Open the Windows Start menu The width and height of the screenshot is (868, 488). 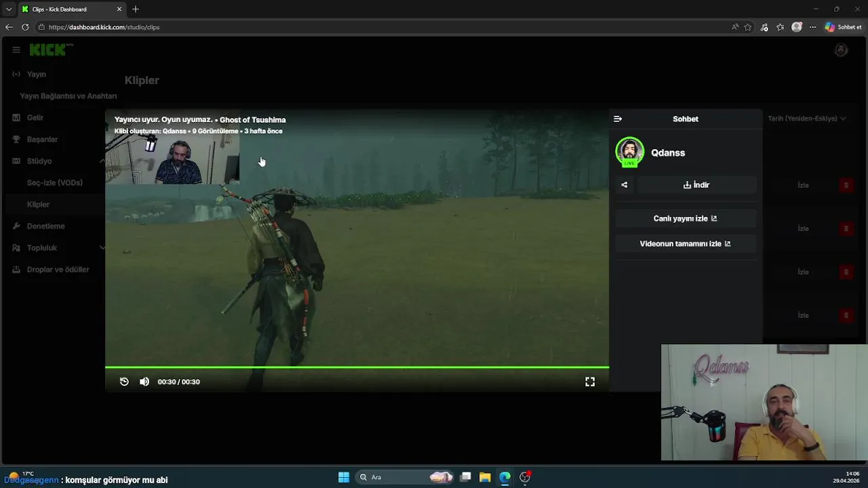pyautogui.click(x=344, y=477)
